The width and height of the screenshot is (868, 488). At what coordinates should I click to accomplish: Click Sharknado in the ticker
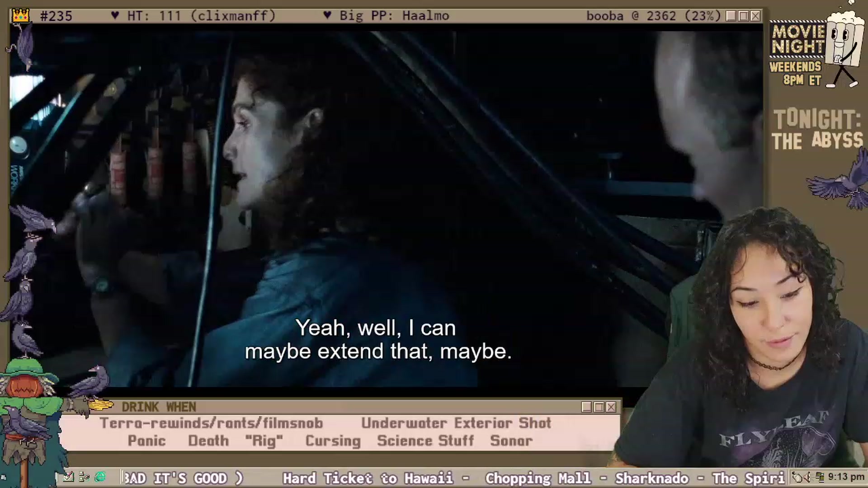coord(652,478)
